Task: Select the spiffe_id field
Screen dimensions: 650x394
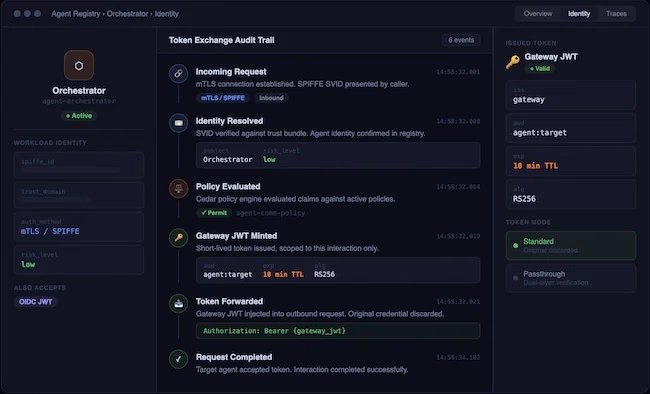Action: (x=79, y=165)
